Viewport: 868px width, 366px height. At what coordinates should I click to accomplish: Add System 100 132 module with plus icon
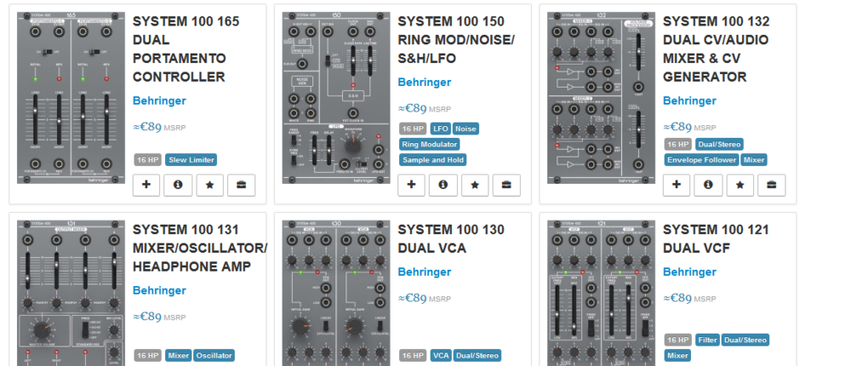(677, 185)
